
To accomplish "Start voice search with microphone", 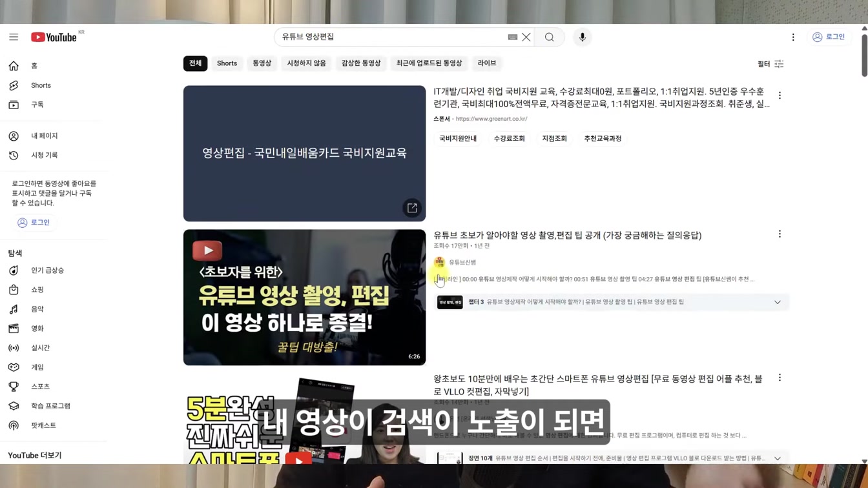I will click(582, 37).
